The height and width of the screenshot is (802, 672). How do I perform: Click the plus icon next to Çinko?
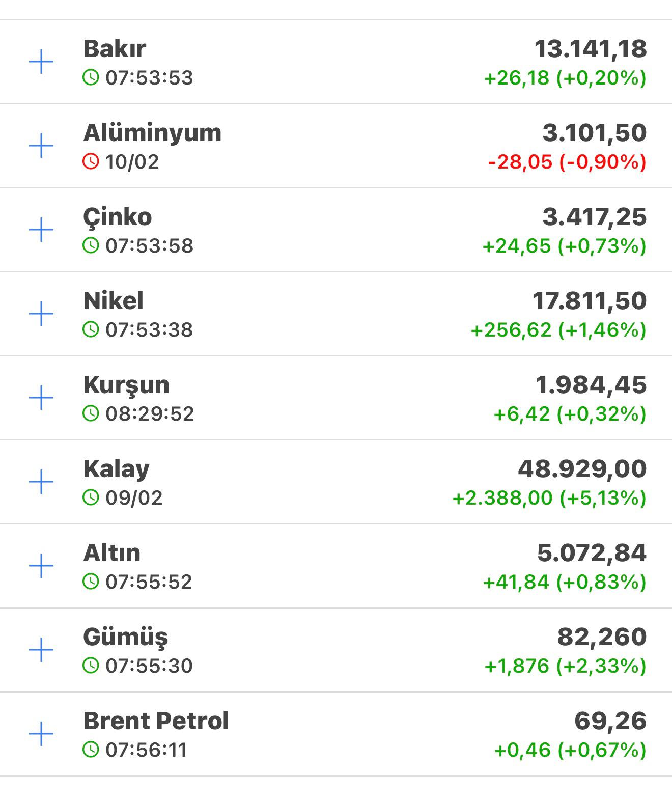[41, 230]
